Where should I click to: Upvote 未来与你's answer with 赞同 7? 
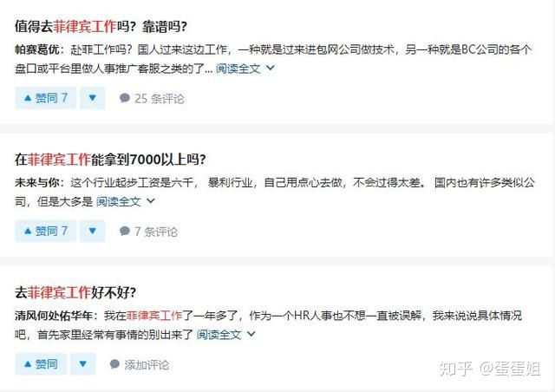coord(46,231)
